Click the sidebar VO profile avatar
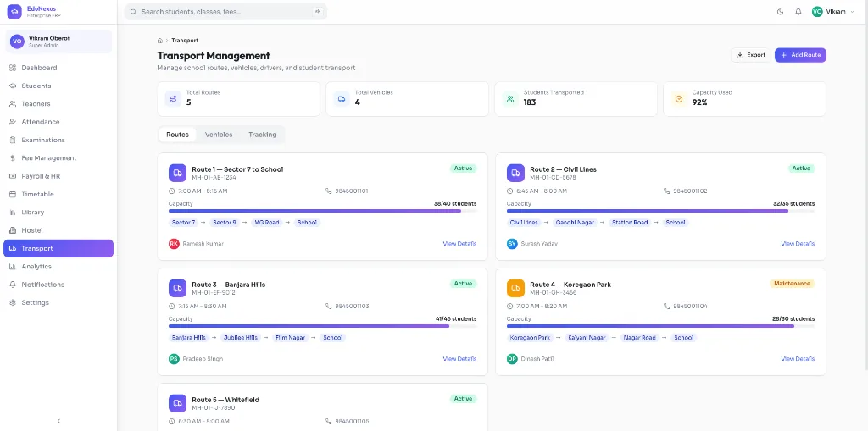The image size is (868, 431). [17, 41]
